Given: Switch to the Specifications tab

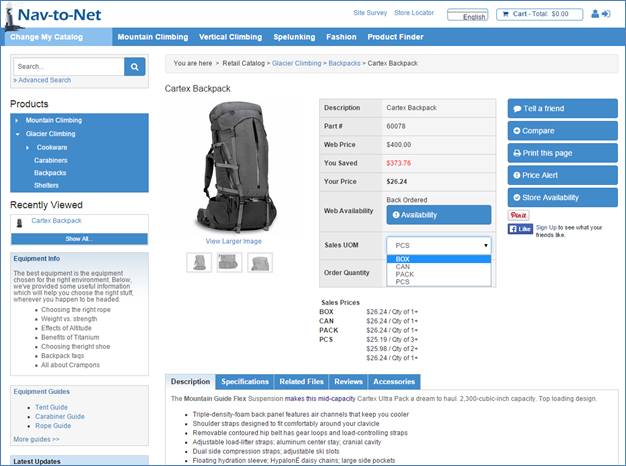Looking at the screenshot, I should click(x=245, y=382).
